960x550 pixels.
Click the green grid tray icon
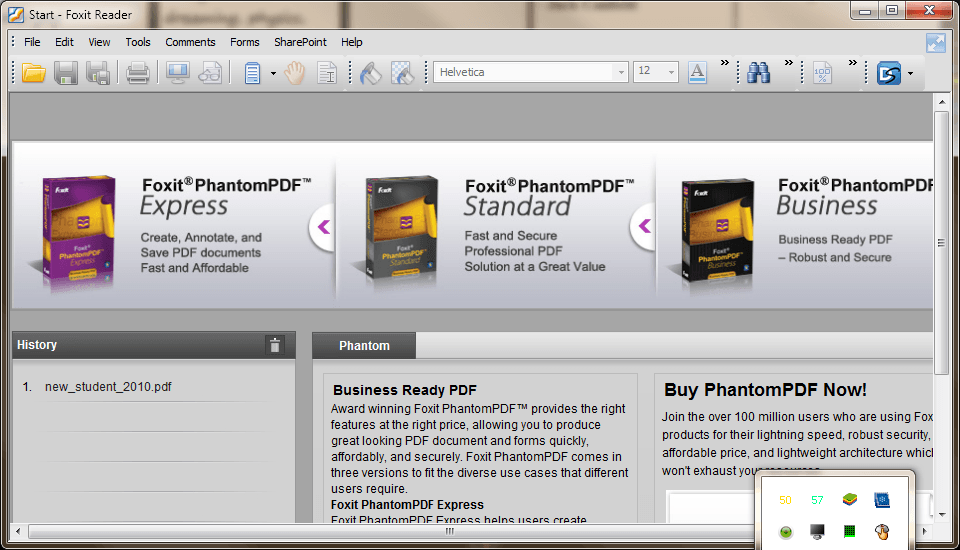pyautogui.click(x=849, y=531)
